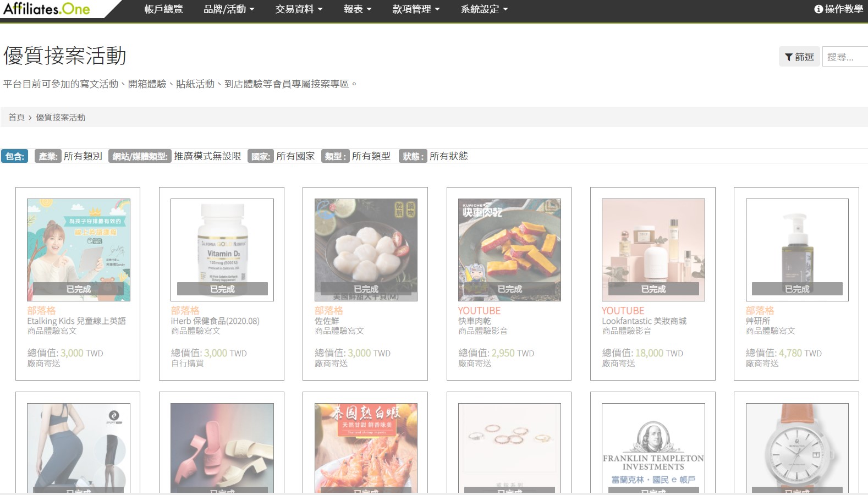This screenshot has height=495, width=868.
Task: Open the 艸研所 soap bottle thumbnail
Action: point(797,250)
